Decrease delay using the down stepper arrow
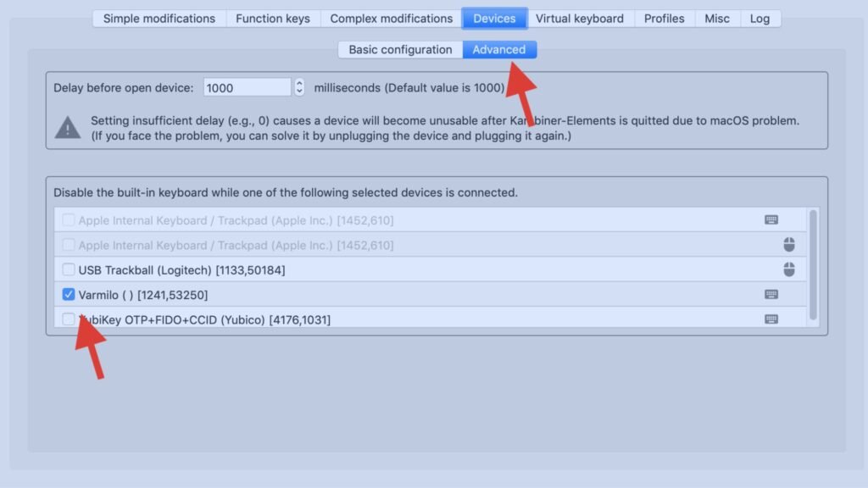This screenshot has height=488, width=868. 299,90
